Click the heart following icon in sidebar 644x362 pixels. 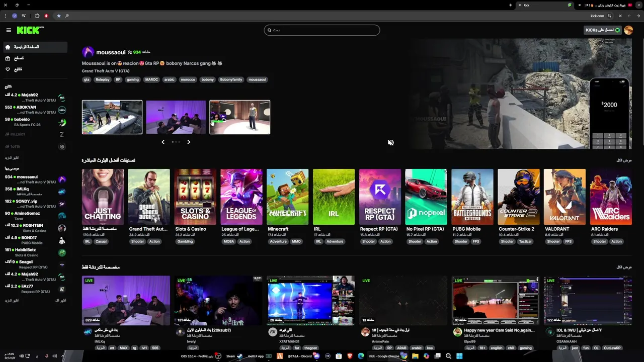8,69
